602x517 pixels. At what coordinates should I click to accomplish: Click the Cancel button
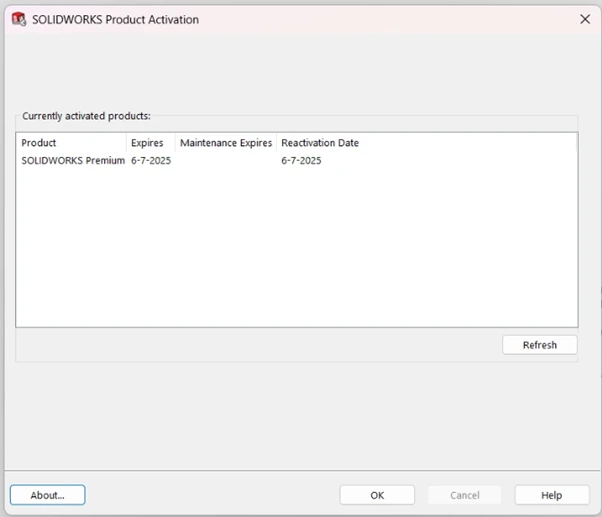click(x=465, y=495)
